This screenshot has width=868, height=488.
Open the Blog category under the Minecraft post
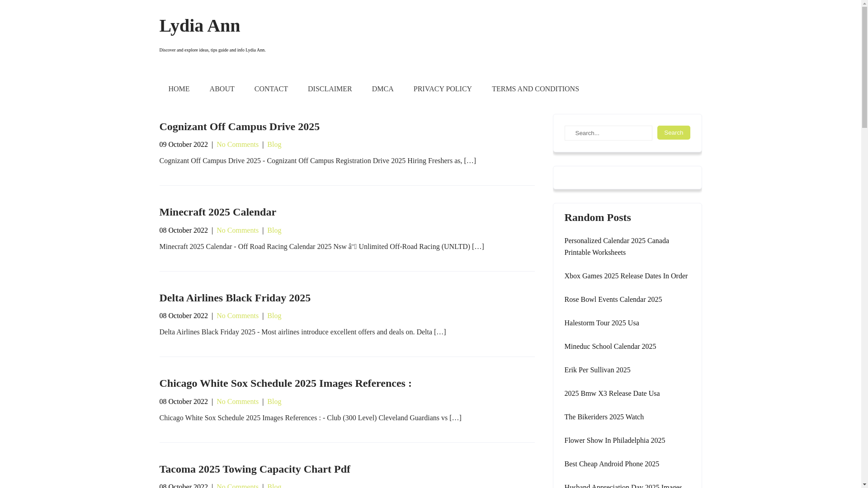(274, 230)
